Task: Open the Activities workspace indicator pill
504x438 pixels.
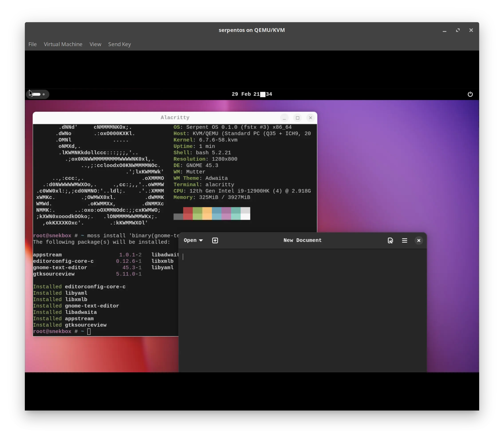Action: pyautogui.click(x=38, y=94)
